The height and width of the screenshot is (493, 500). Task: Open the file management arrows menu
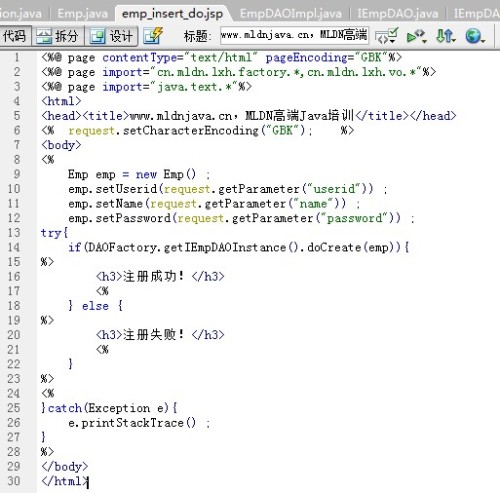tap(446, 36)
